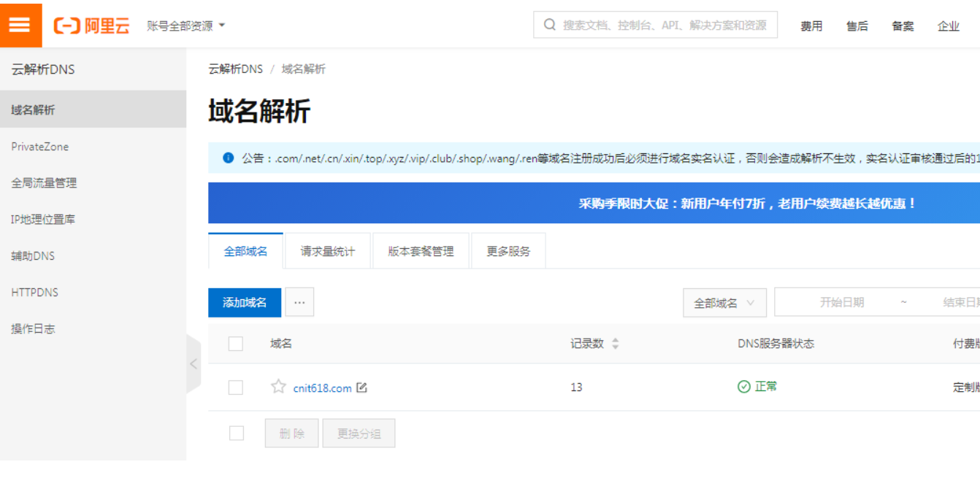Image resolution: width=980 pixels, height=478 pixels.
Task: Click the 添加域名 button
Action: click(x=245, y=302)
